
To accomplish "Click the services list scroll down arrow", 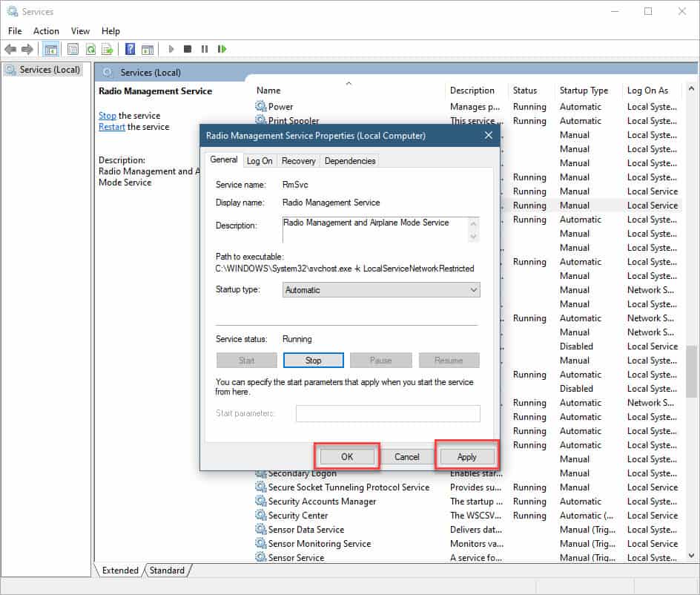I will point(691,556).
